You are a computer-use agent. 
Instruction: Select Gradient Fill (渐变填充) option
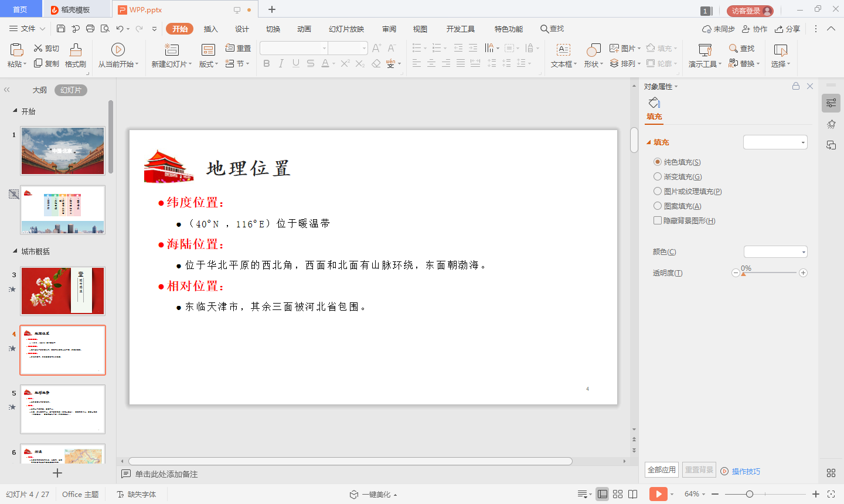pos(658,176)
